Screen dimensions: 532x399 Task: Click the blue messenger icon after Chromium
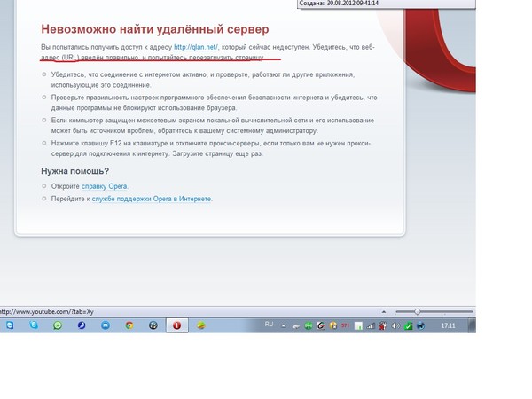(x=106, y=325)
